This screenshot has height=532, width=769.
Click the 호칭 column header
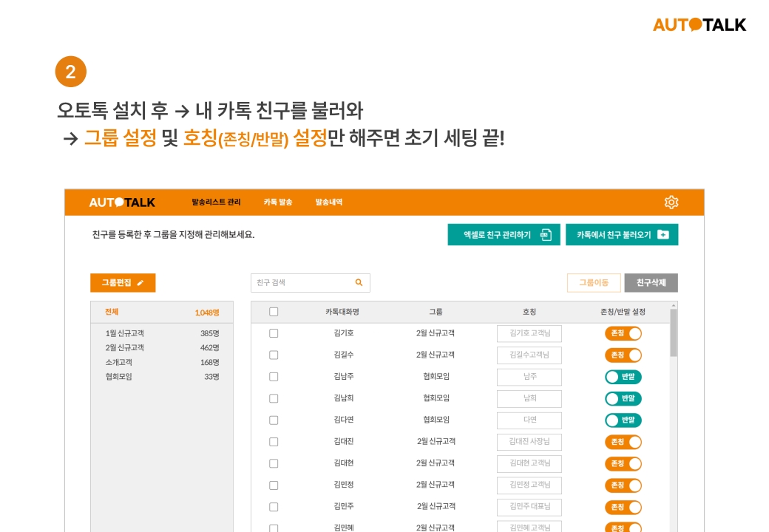tap(529, 312)
